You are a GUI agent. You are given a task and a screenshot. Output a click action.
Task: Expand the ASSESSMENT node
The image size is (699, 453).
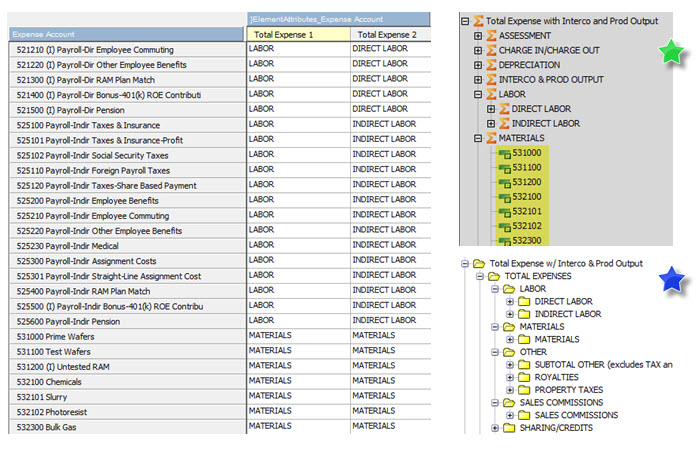[x=478, y=36]
